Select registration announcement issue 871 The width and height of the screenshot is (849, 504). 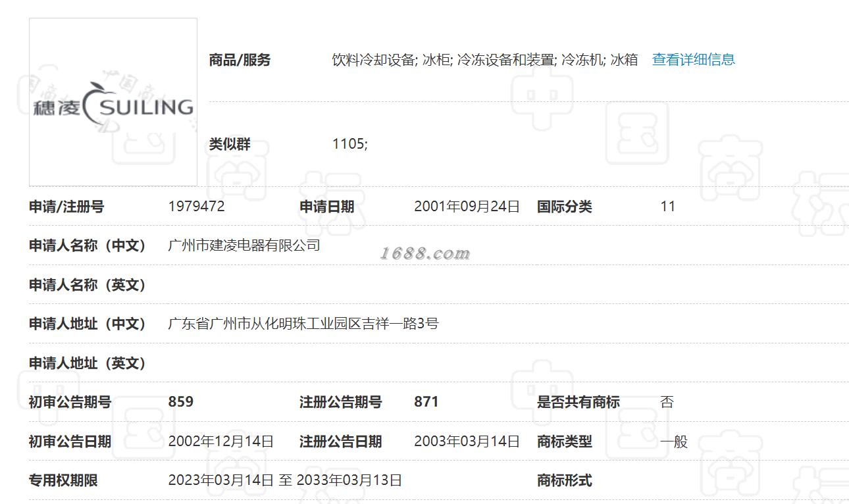pos(426,402)
